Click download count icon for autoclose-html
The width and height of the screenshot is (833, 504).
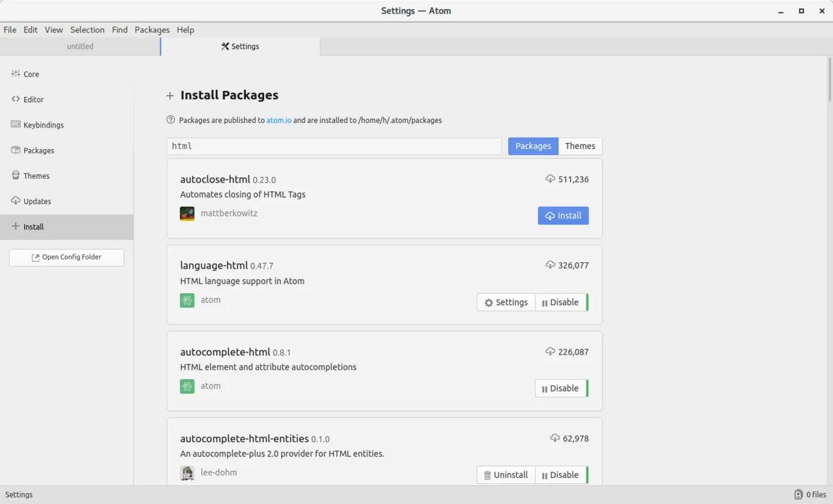[551, 179]
